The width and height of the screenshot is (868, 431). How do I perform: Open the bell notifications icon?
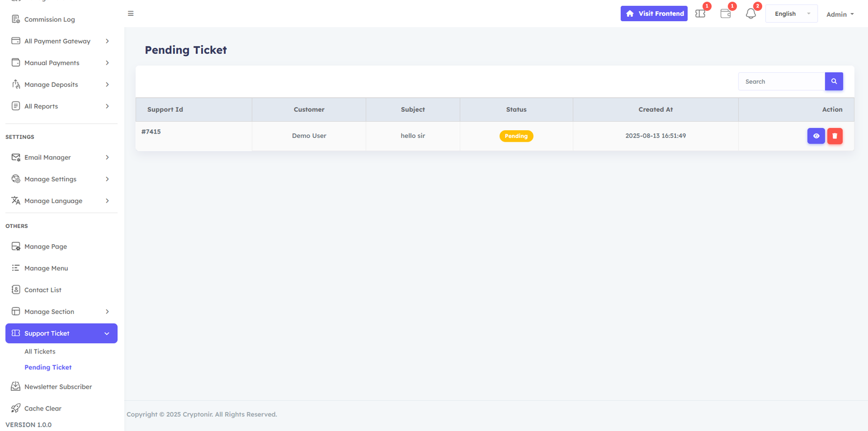751,14
